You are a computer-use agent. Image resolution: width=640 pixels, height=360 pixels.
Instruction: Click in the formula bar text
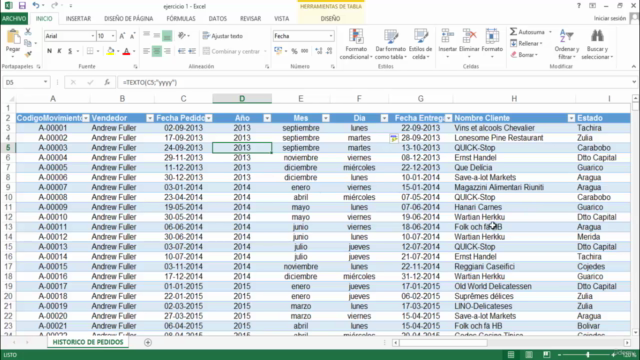[150, 82]
